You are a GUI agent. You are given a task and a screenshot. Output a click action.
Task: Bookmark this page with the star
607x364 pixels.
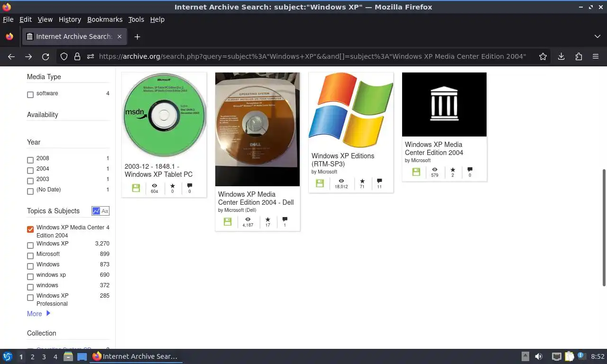tap(543, 56)
